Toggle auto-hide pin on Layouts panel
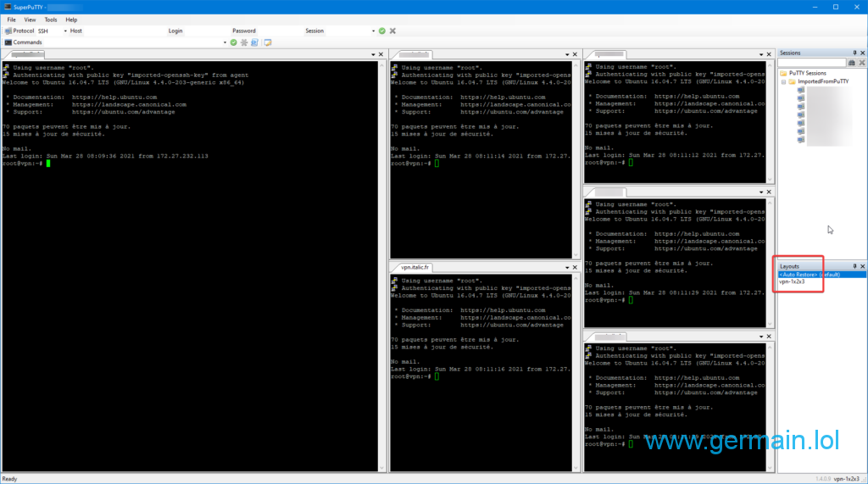This screenshot has height=484, width=868. [x=854, y=266]
